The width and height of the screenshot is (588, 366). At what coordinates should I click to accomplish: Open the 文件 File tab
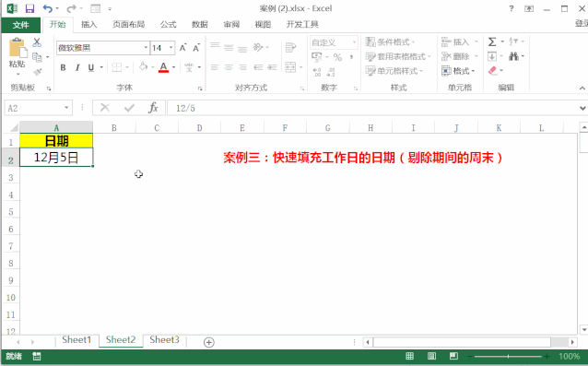[x=20, y=25]
